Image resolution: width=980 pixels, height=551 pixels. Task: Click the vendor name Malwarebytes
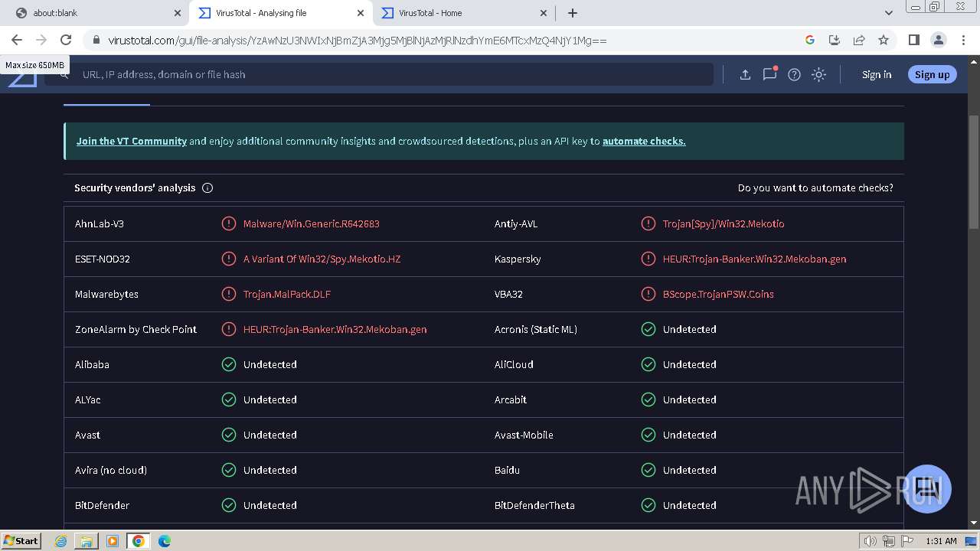coord(106,294)
